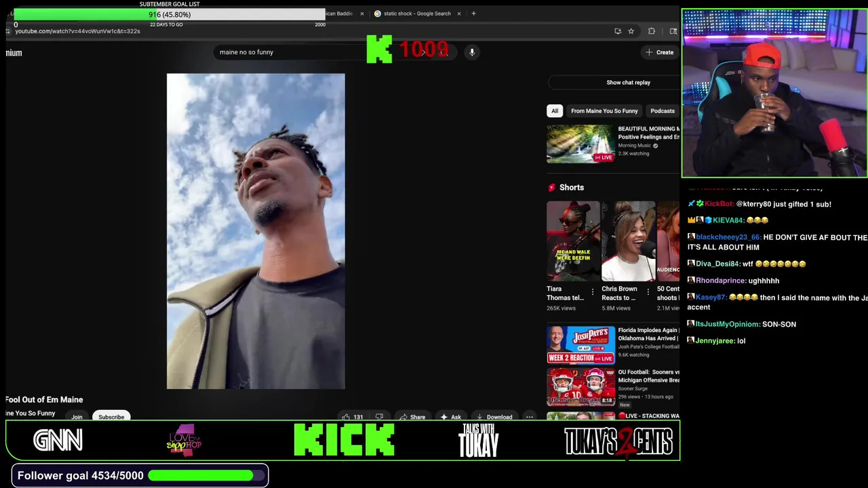Open the Sooner Surge channel name

(x=633, y=389)
